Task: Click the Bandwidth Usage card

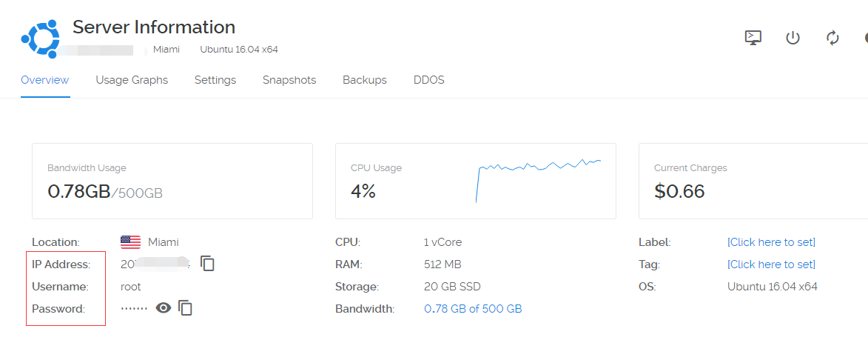Action: tap(172, 181)
